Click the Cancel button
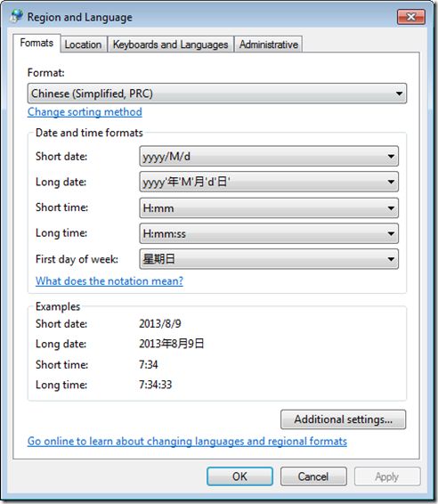The image size is (438, 504). [313, 476]
